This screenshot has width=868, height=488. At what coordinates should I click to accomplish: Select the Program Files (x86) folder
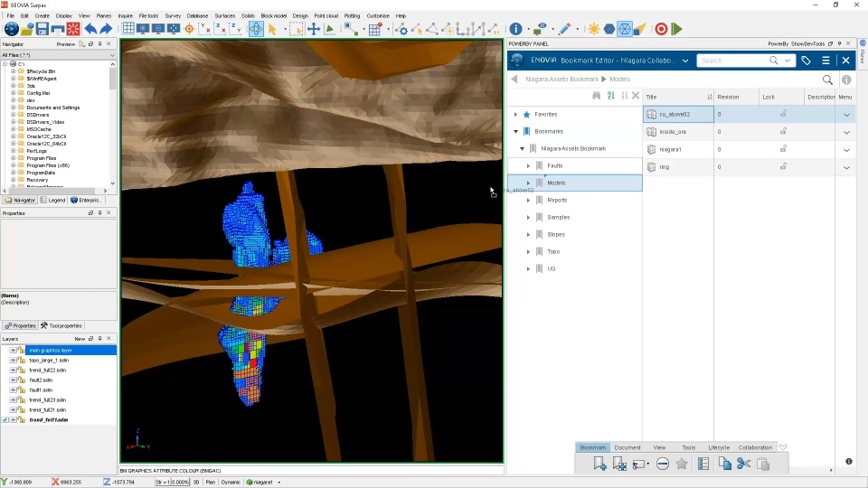tap(48, 165)
